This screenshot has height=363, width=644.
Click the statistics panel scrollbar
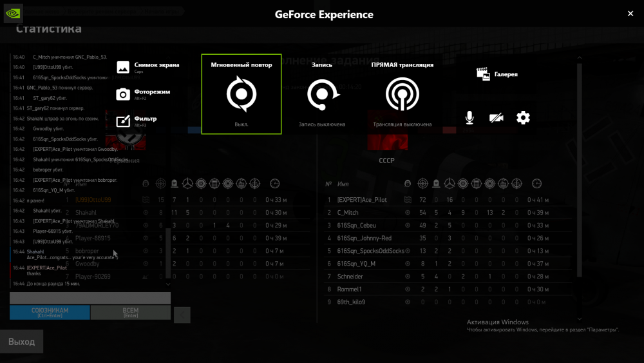pyautogui.click(x=580, y=168)
